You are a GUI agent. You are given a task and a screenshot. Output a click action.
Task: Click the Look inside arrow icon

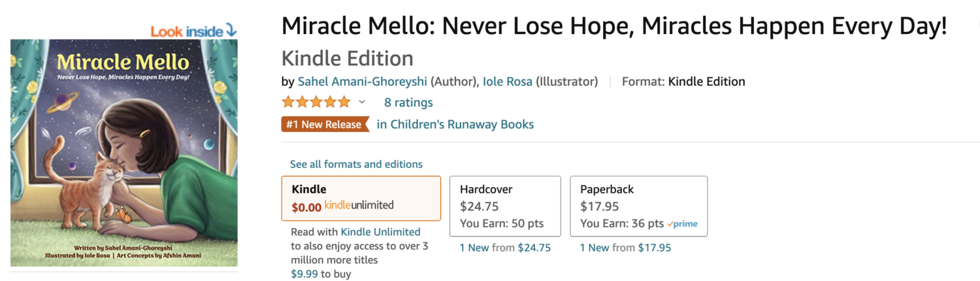coord(231,30)
